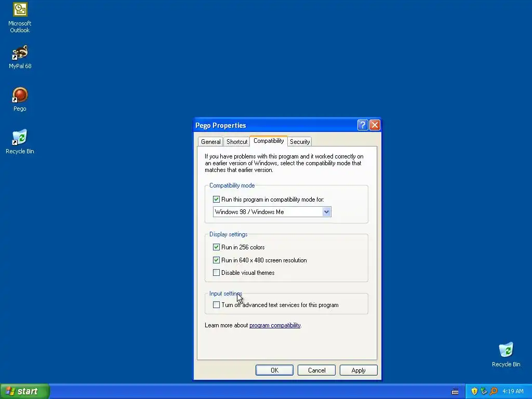This screenshot has width=532, height=399.
Task: Click the language bar keyboard icon
Action: (x=455, y=392)
